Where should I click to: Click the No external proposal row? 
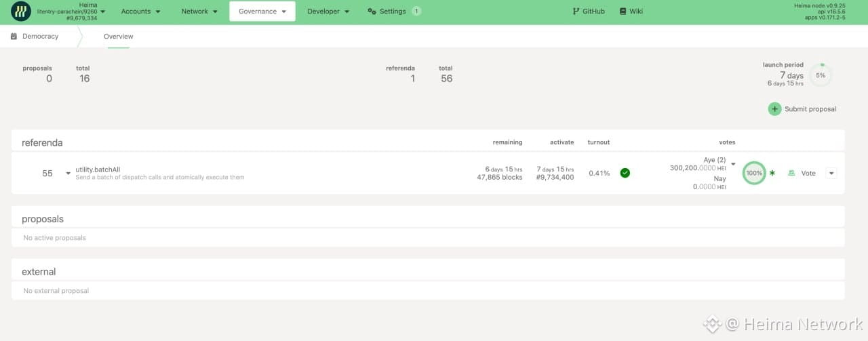428,291
